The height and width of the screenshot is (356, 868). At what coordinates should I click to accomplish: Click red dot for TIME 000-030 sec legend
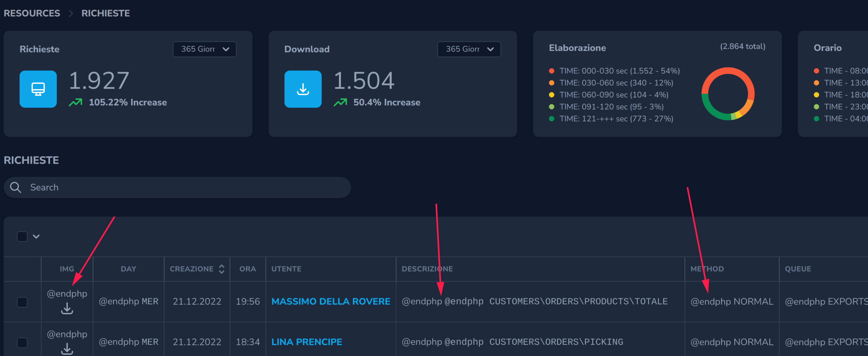pyautogui.click(x=552, y=71)
